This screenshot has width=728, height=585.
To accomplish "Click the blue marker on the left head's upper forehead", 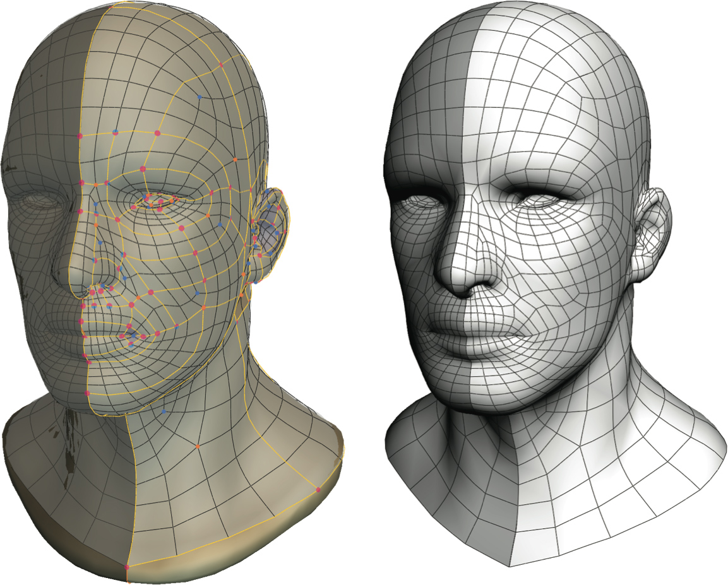I will [x=200, y=97].
